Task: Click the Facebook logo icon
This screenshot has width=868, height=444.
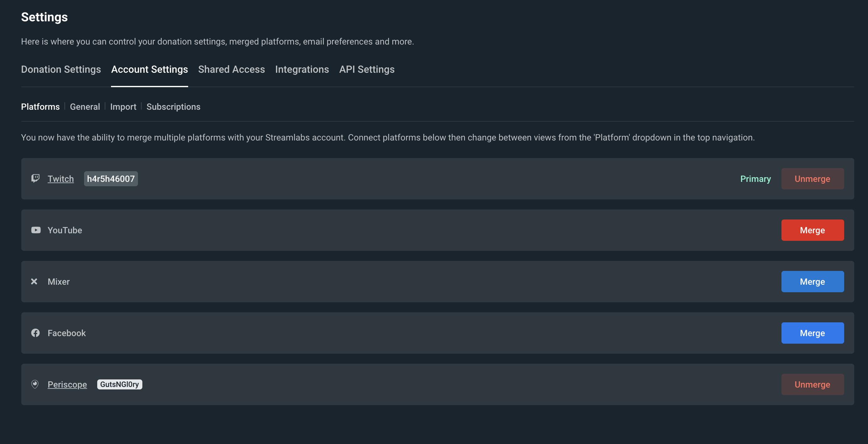Action: point(35,333)
